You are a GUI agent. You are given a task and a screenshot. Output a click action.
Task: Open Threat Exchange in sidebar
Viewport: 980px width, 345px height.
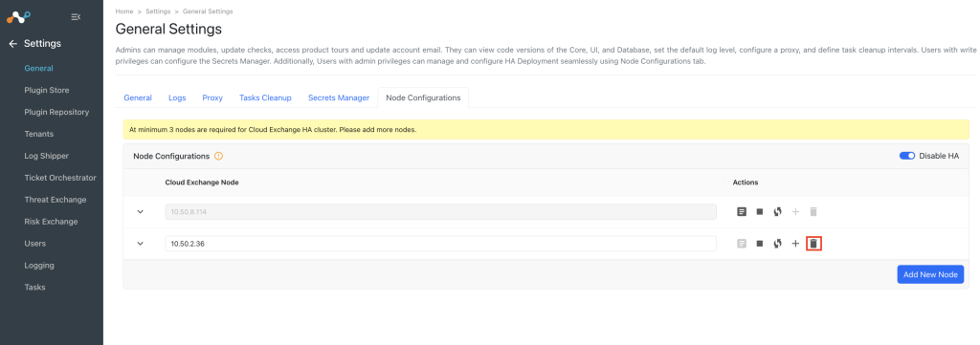tap(55, 200)
